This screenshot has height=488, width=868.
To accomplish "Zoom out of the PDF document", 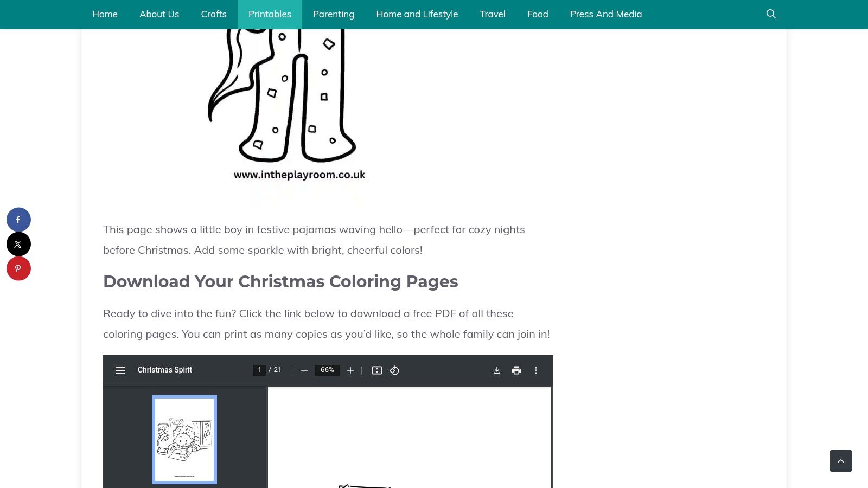I will [304, 370].
